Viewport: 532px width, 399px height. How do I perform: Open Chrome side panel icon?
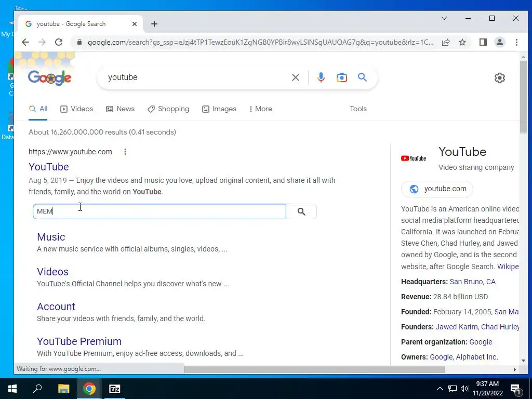pyautogui.click(x=483, y=42)
